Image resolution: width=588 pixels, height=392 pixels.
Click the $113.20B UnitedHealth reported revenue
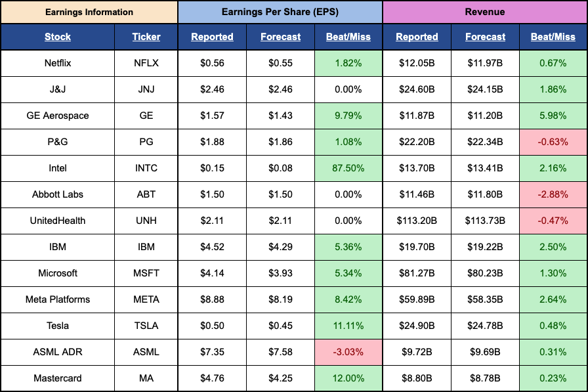(417, 221)
